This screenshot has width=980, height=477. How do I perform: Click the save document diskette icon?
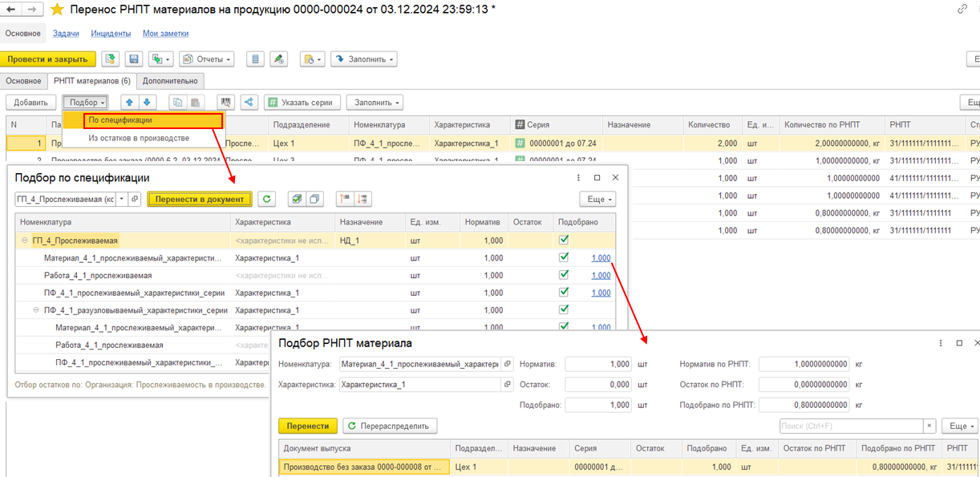click(134, 59)
